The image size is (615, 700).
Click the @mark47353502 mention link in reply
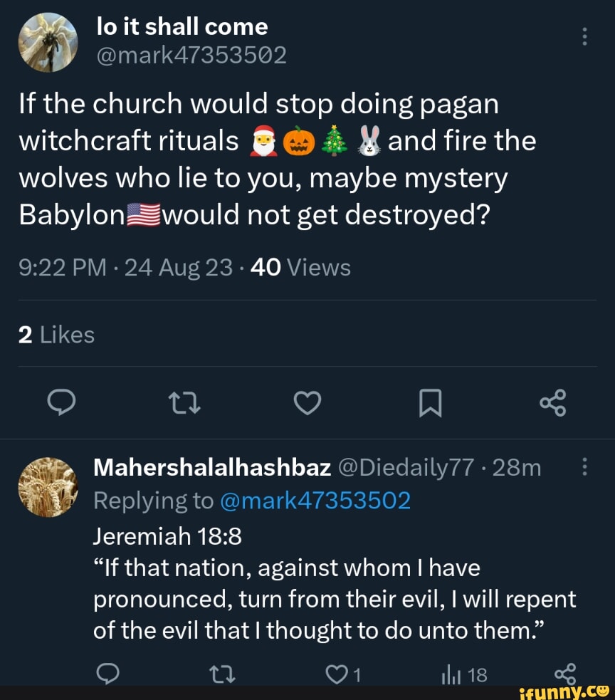click(x=315, y=501)
